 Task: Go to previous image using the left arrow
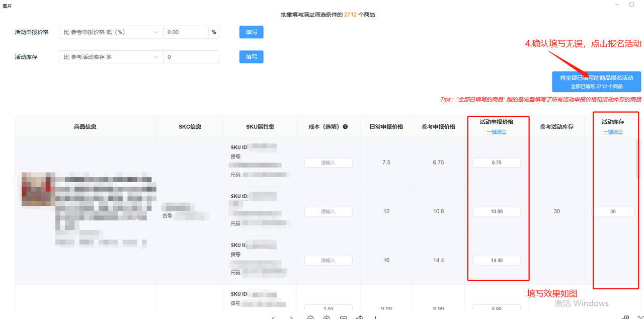pos(273,317)
